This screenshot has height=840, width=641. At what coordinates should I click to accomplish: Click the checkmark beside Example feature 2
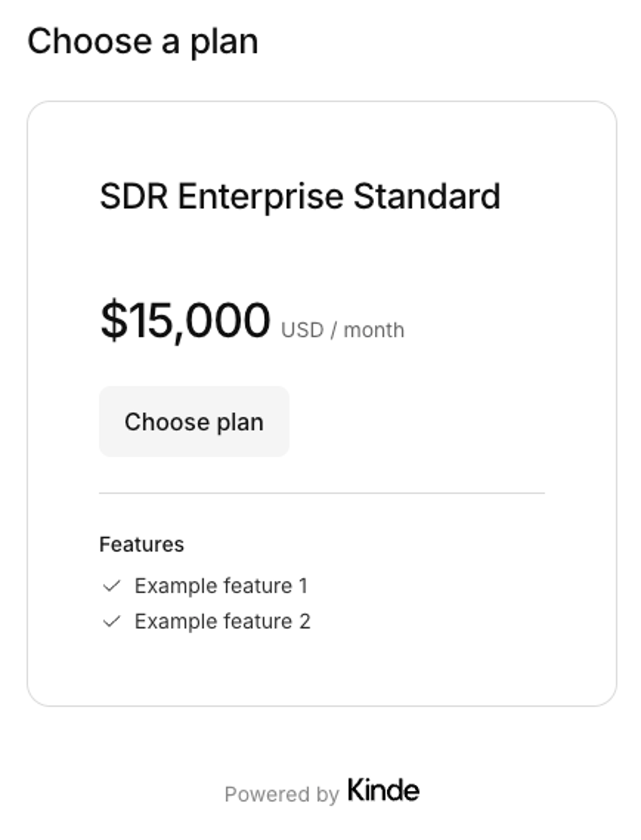pos(113,621)
